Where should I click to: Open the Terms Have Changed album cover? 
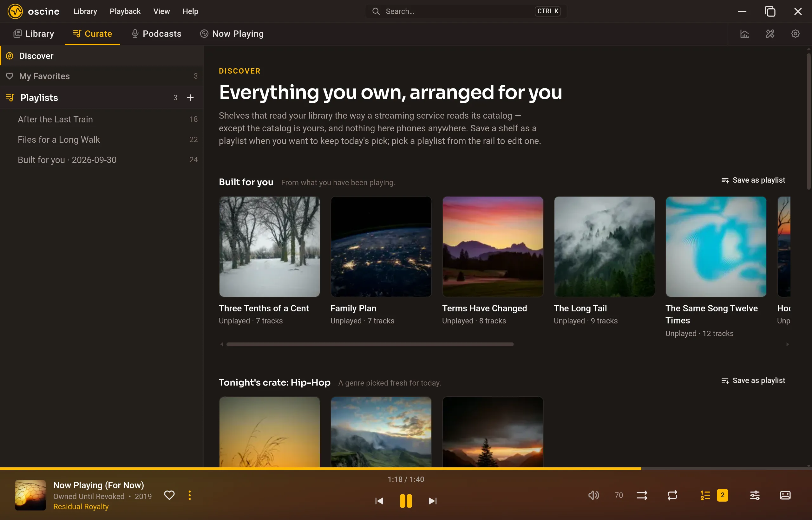pyautogui.click(x=493, y=246)
